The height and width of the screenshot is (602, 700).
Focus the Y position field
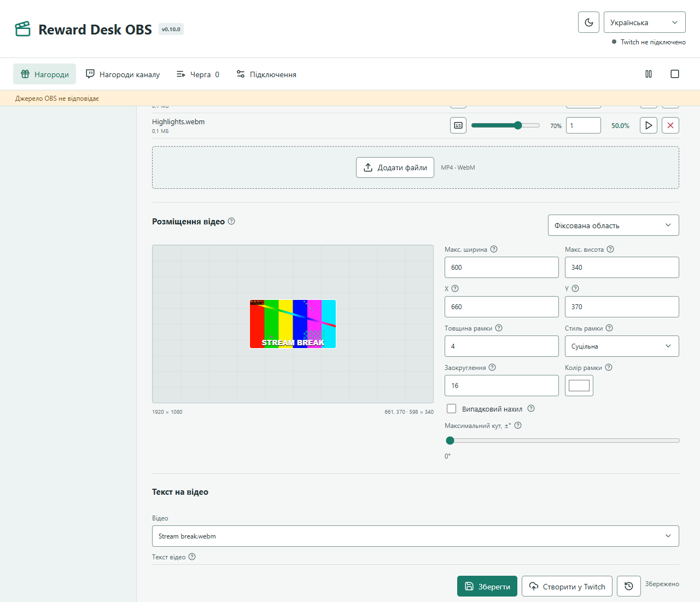(622, 307)
